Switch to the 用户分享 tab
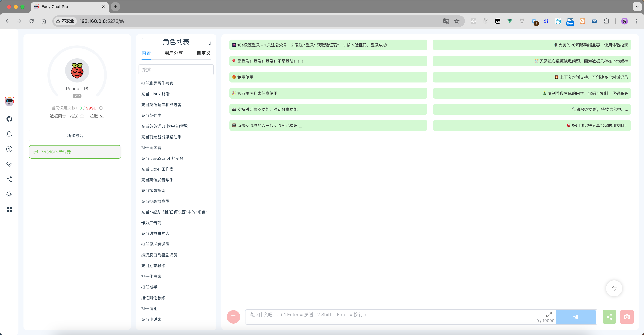The width and height of the screenshot is (644, 335). pyautogui.click(x=174, y=53)
